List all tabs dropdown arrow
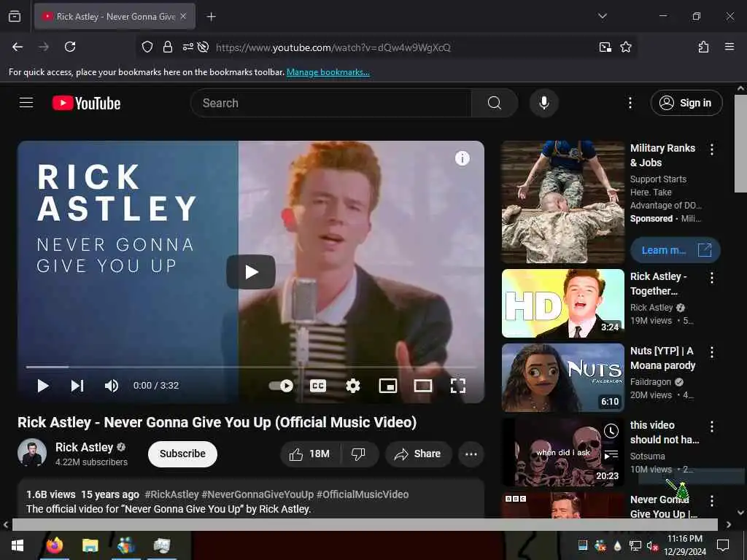The height and width of the screenshot is (560, 747). pyautogui.click(x=602, y=16)
